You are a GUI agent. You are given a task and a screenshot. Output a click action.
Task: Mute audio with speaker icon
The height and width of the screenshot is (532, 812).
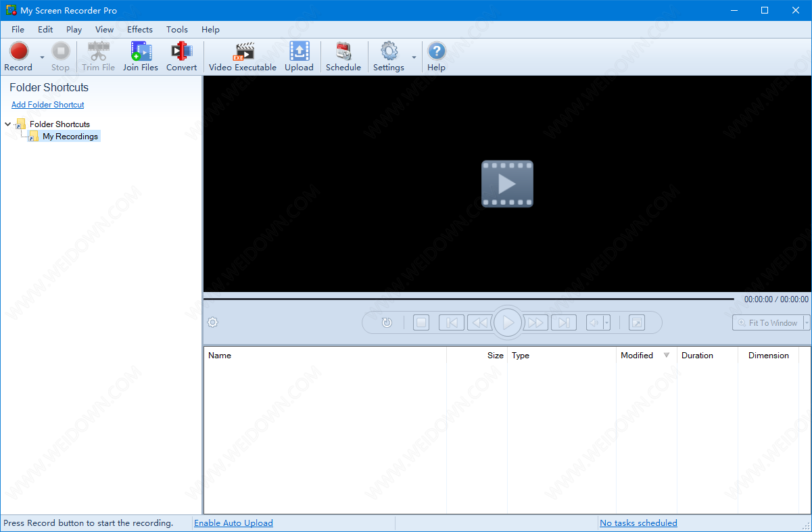594,323
